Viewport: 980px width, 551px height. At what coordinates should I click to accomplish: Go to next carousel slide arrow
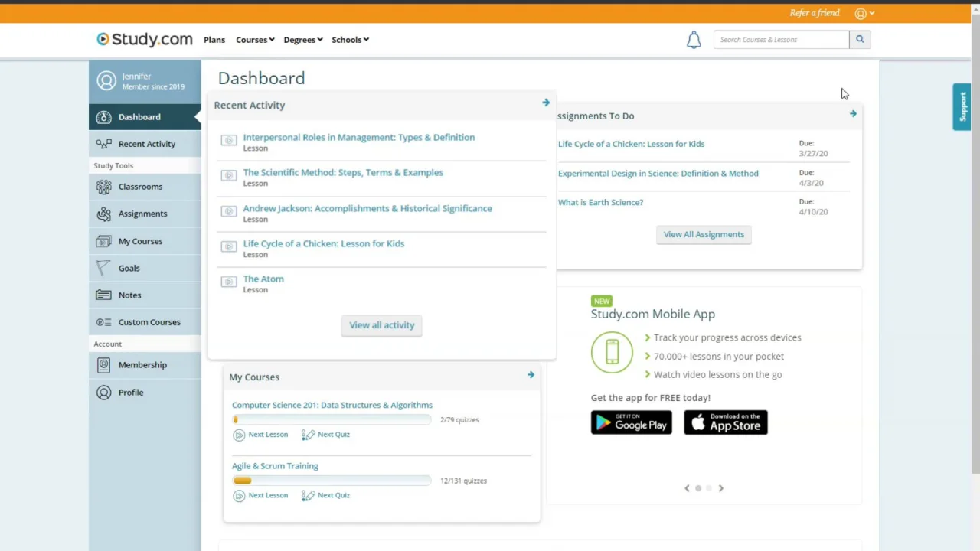pyautogui.click(x=720, y=488)
